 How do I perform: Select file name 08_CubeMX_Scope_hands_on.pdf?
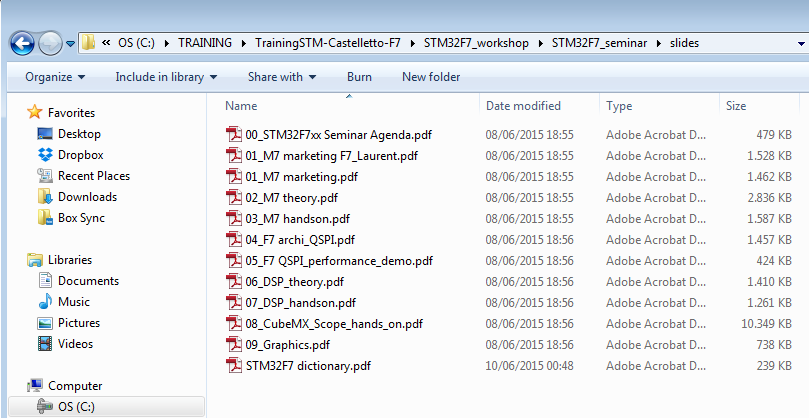[334, 324]
